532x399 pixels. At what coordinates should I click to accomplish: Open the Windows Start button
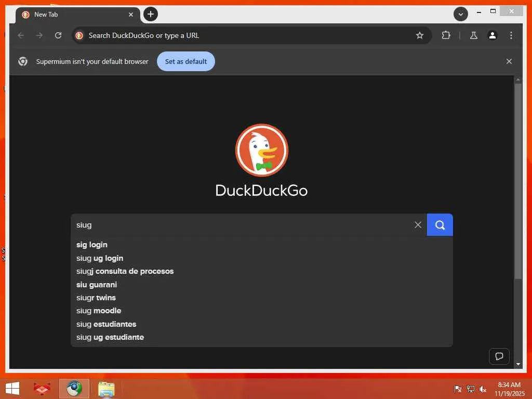(12, 389)
